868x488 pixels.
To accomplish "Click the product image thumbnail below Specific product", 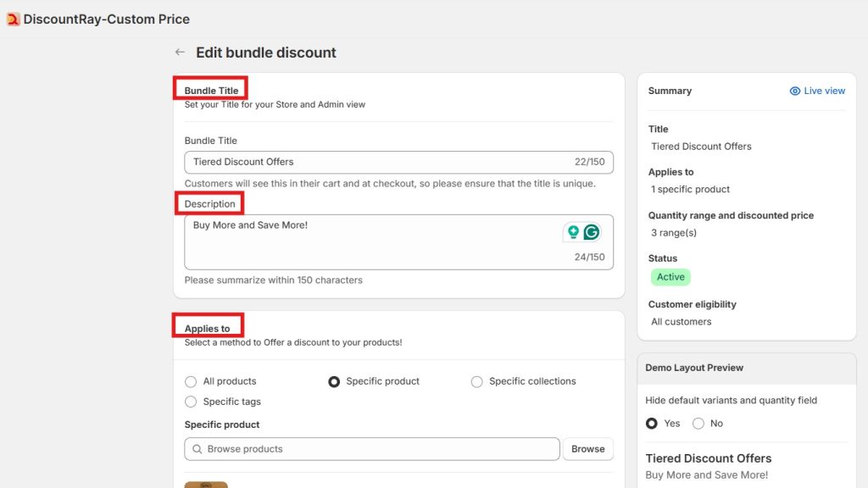I will pyautogui.click(x=206, y=485).
